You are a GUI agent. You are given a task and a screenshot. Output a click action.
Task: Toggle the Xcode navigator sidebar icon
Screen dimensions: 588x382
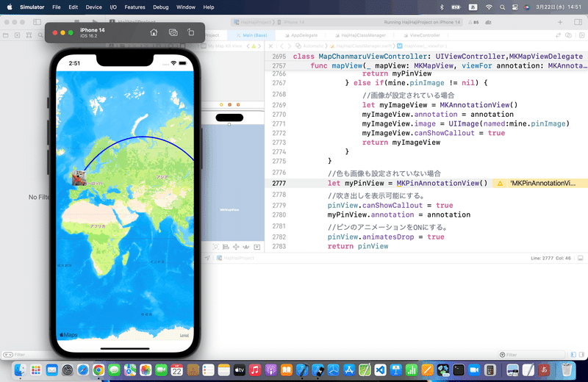[x=37, y=22]
